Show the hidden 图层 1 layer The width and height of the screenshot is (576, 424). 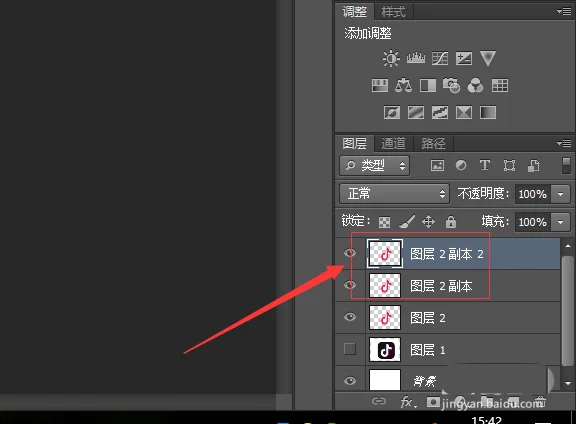pos(350,349)
